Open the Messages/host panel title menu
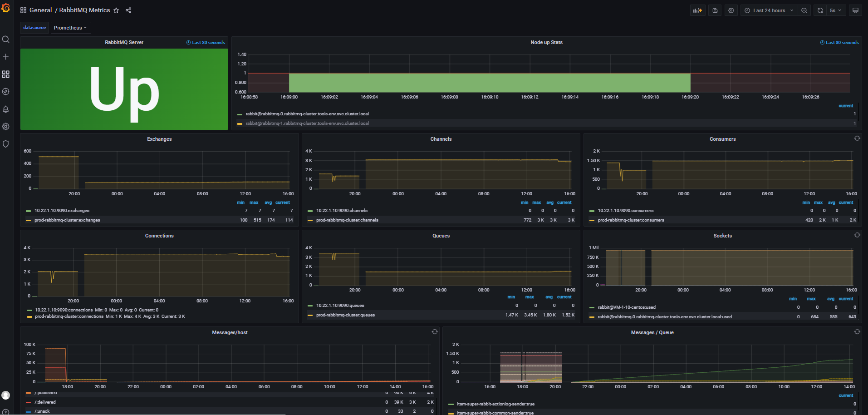This screenshot has height=415, width=868. coord(230,332)
